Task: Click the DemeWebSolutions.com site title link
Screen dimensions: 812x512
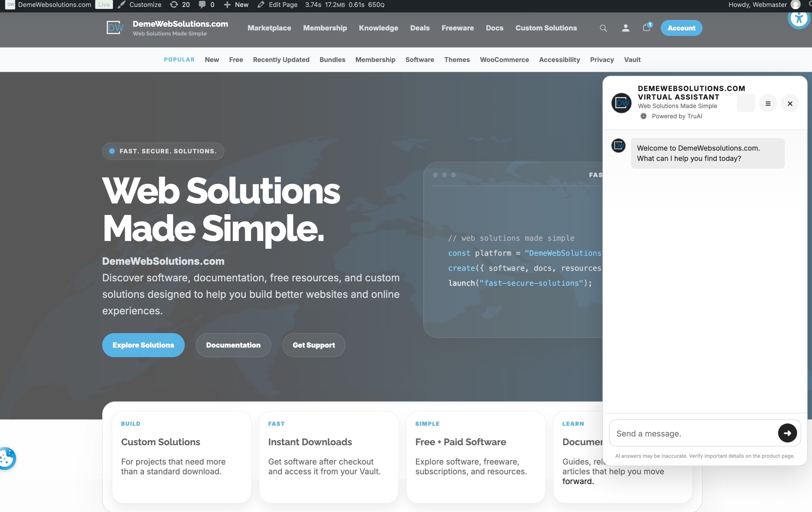Action: pos(180,24)
